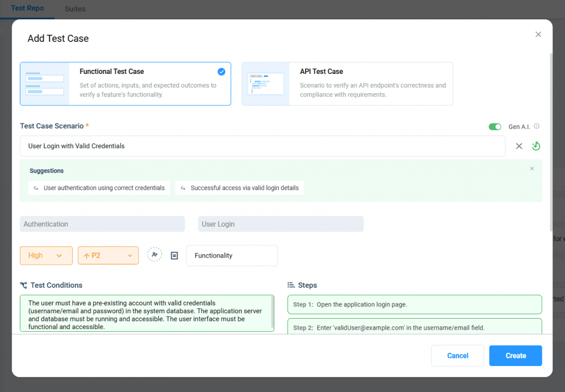Click the Create button
The image size is (565, 392).
tap(515, 356)
